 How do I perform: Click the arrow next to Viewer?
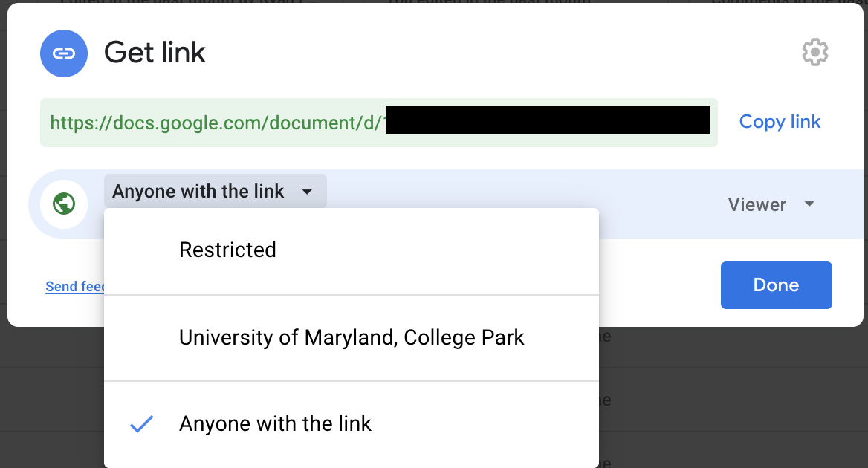click(x=810, y=204)
